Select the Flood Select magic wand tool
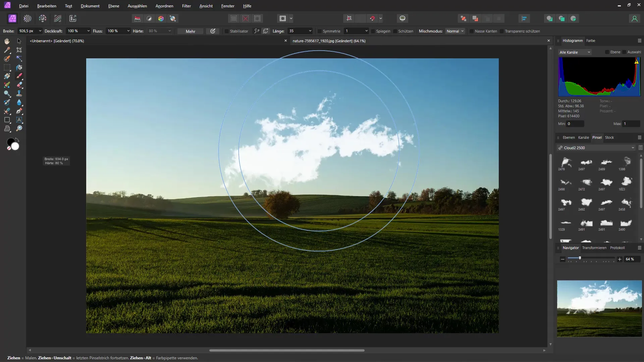The height and width of the screenshot is (362, 644). pos(19,59)
